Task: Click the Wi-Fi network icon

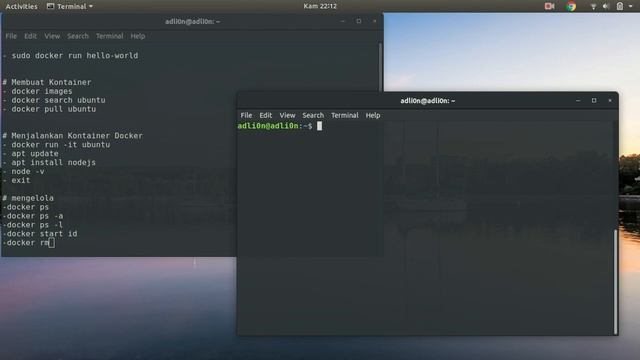Action: click(593, 6)
